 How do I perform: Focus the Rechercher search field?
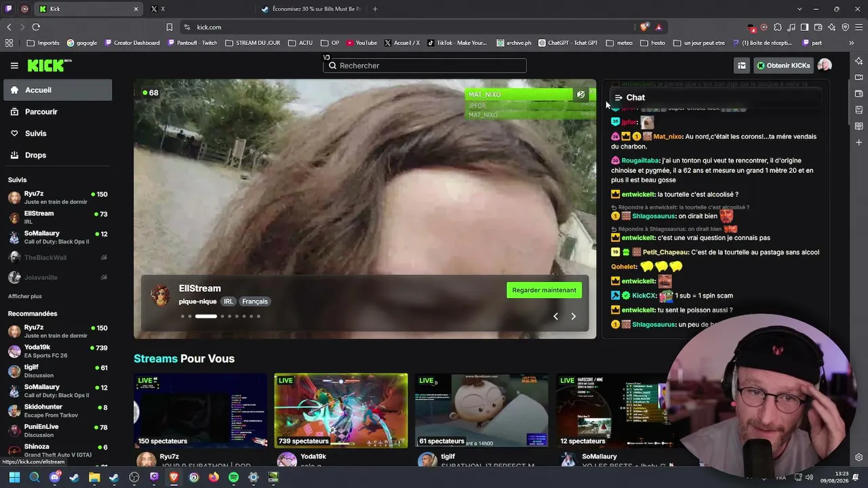coord(425,66)
